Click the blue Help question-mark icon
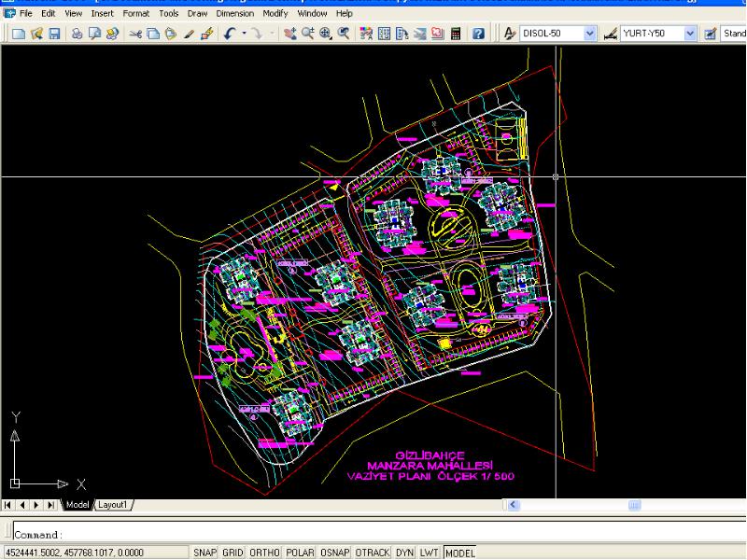This screenshot has height=560, width=747. point(478,34)
